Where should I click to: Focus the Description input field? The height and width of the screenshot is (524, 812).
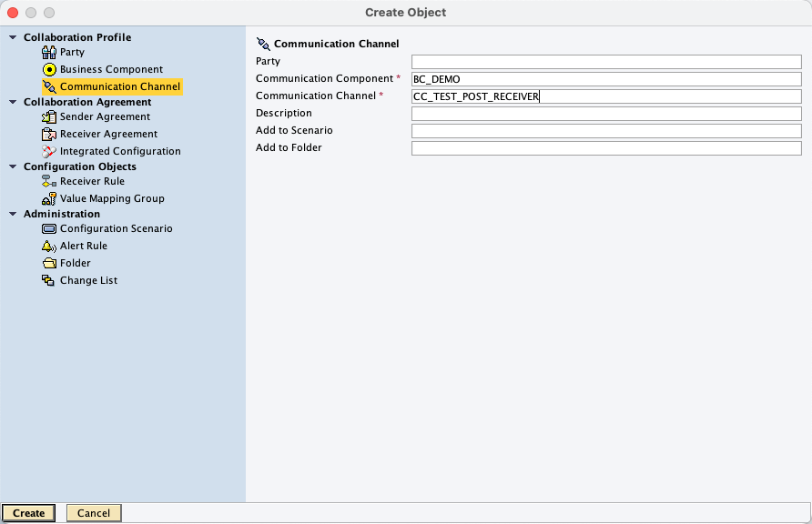(606, 114)
